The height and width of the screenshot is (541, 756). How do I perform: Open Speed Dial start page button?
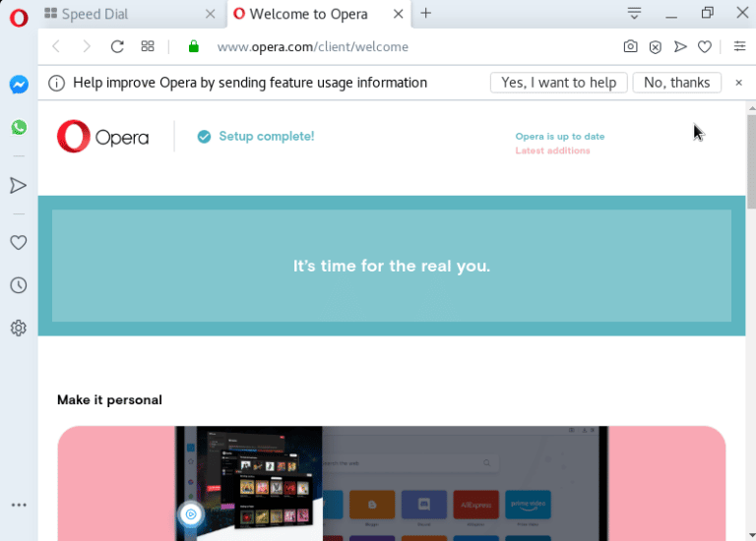[148, 46]
